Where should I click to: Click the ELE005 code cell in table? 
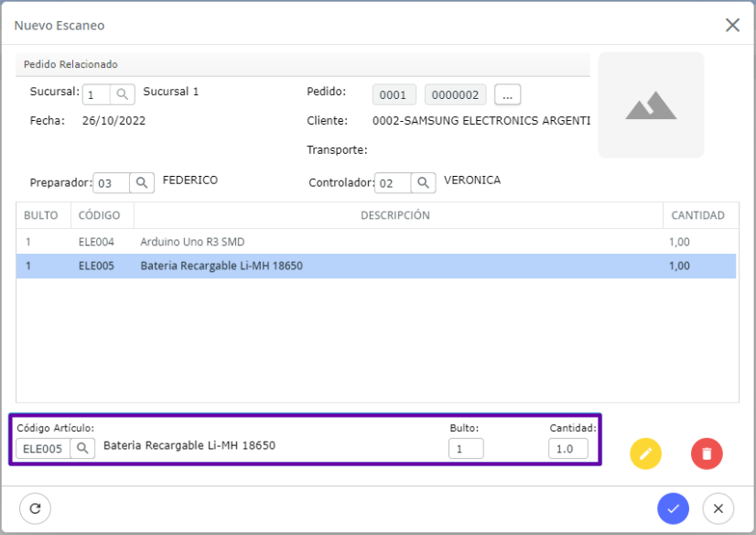pos(96,266)
